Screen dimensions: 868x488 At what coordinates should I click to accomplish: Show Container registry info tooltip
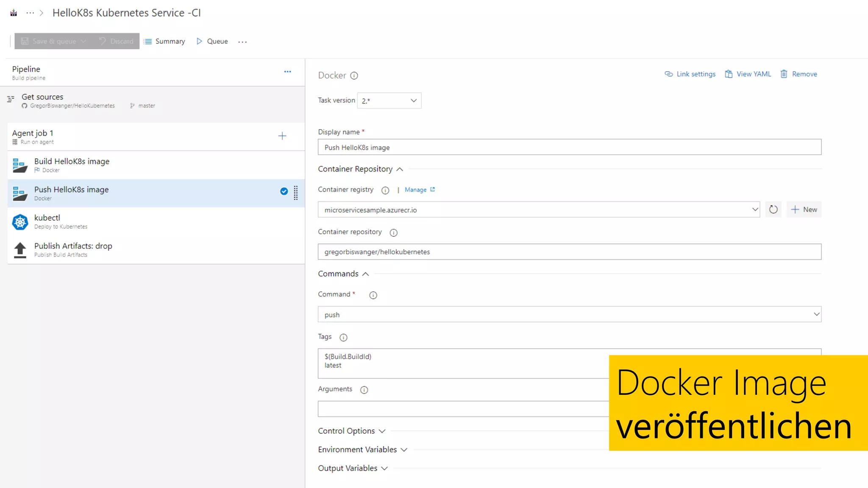pos(385,190)
